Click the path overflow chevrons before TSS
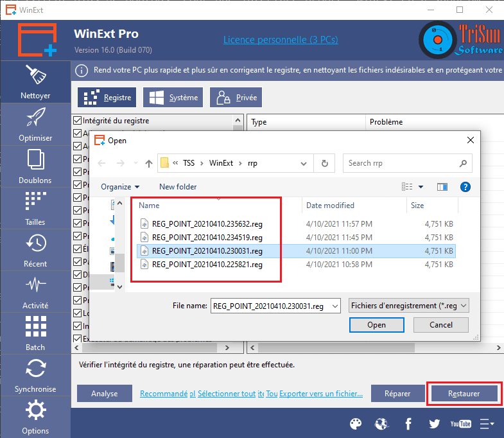Screen dimensions: 504x438 (175, 162)
